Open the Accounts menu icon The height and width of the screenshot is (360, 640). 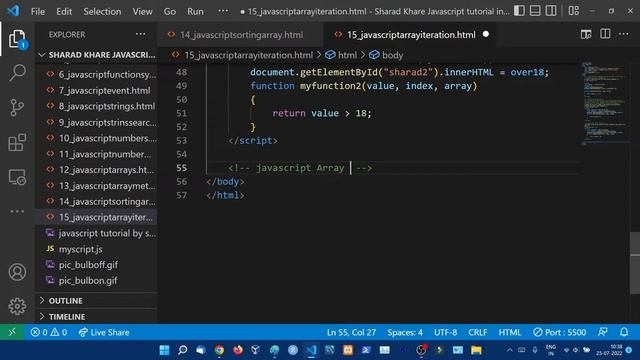(17, 272)
